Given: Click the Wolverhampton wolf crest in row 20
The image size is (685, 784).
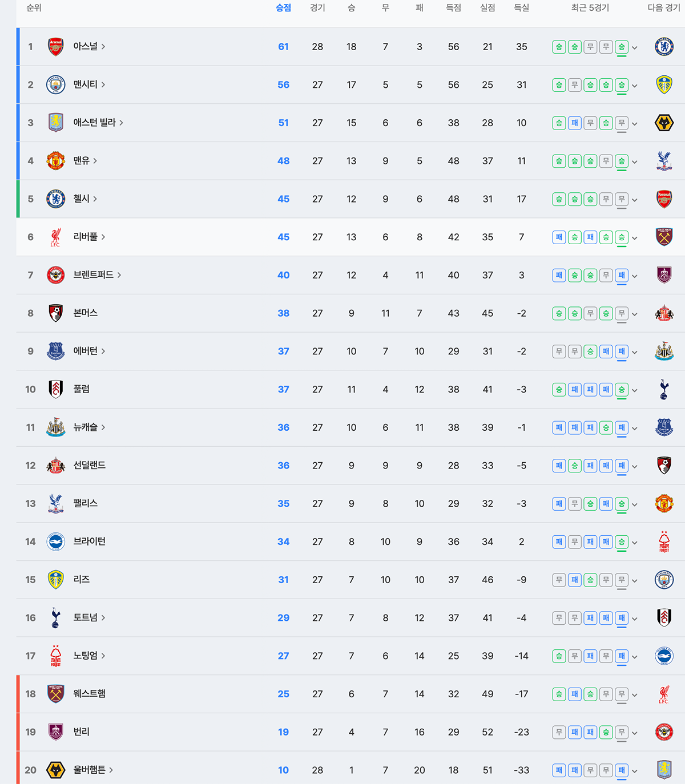Looking at the screenshot, I should pos(55,770).
